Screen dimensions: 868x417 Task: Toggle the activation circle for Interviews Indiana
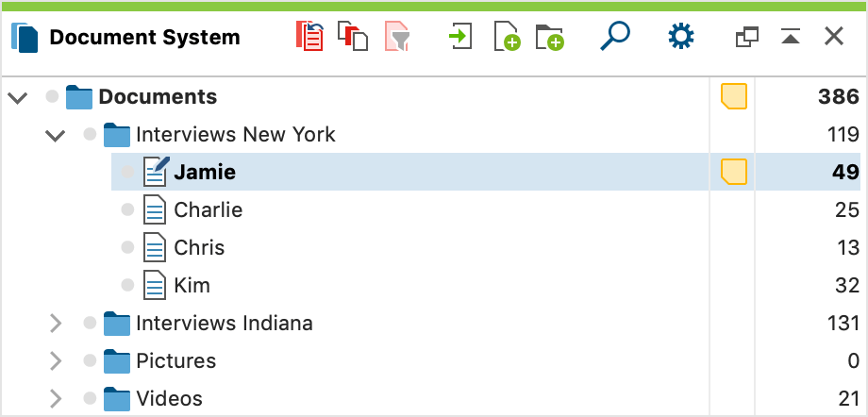click(91, 323)
